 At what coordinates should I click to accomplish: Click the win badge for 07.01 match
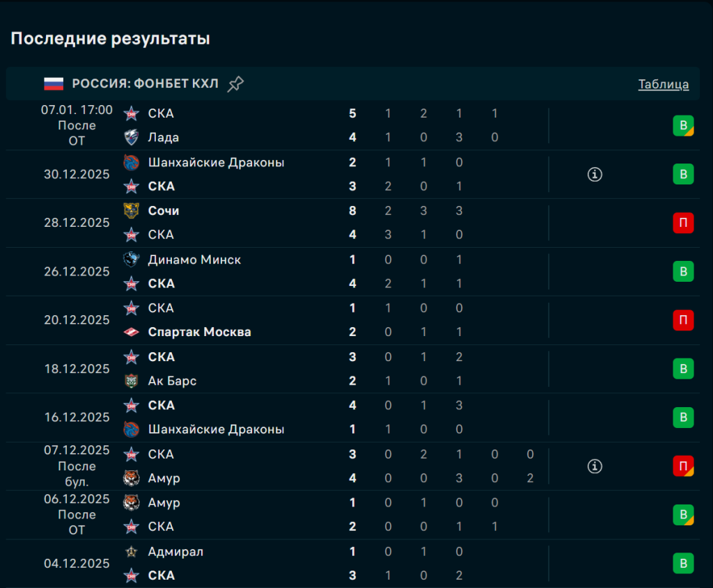[x=683, y=126]
